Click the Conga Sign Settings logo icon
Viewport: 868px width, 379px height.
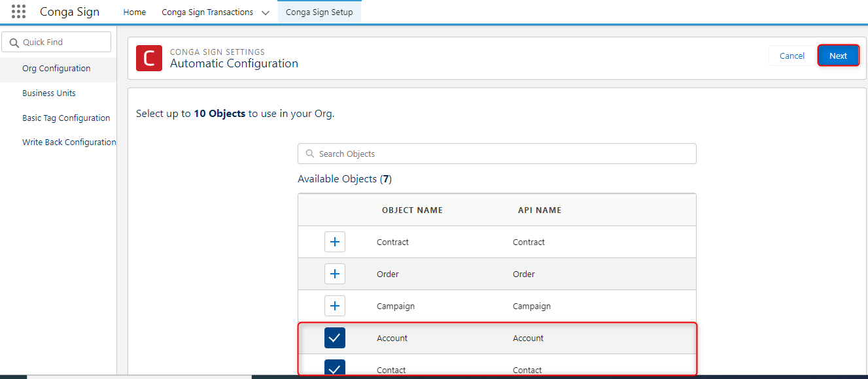148,58
